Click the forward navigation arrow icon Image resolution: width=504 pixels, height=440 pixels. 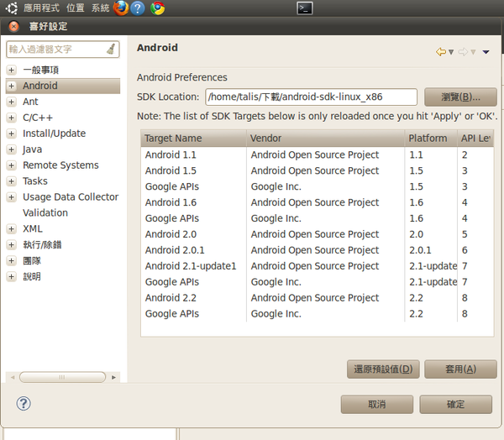tap(463, 51)
